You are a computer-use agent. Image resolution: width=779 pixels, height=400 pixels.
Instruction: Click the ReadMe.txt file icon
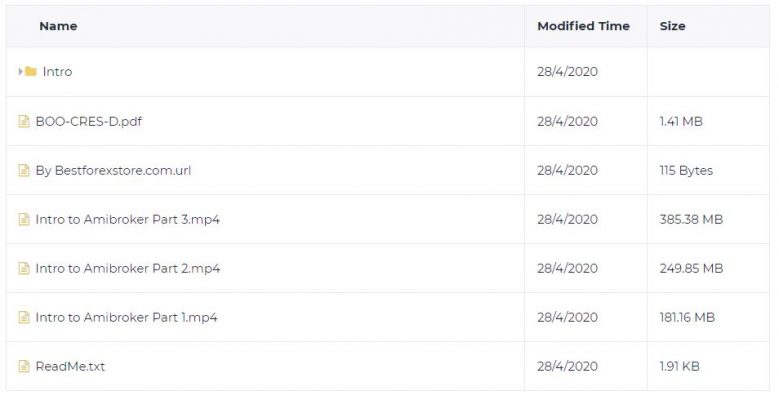[24, 366]
